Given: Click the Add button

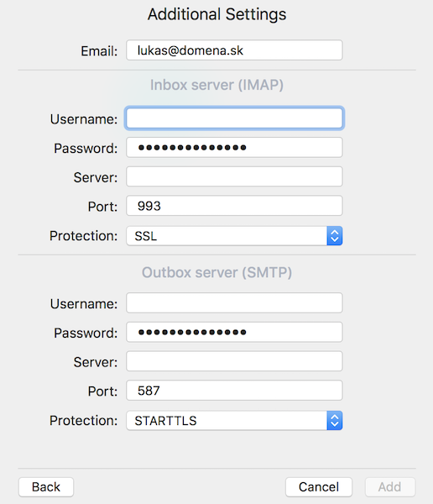Looking at the screenshot, I should [389, 487].
